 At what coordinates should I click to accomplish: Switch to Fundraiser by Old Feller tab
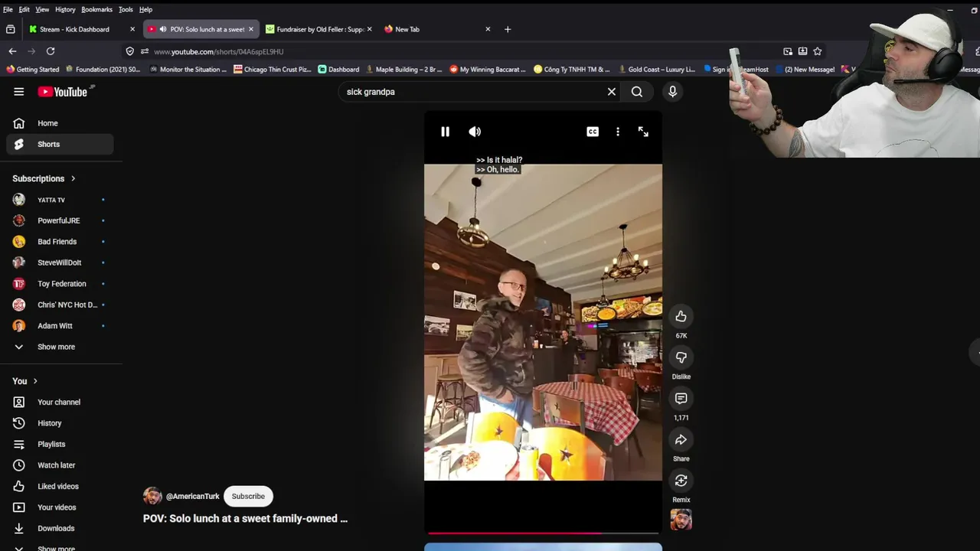[320, 29]
